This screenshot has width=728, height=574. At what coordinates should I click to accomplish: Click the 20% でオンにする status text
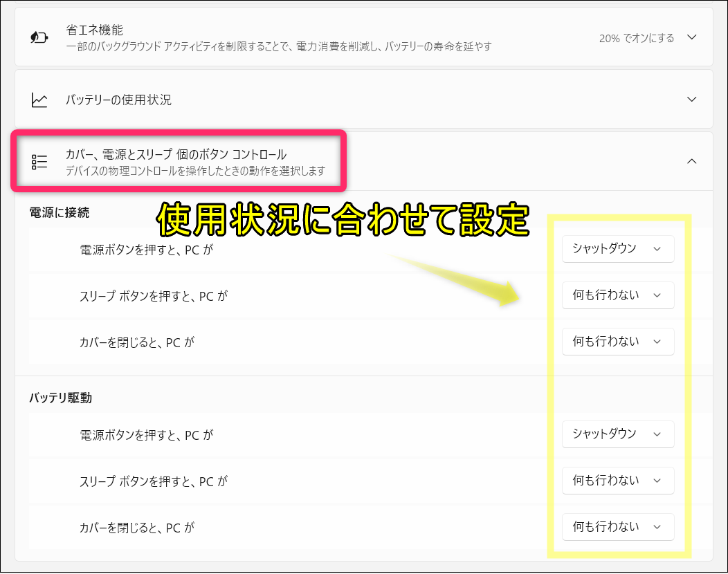(x=636, y=37)
